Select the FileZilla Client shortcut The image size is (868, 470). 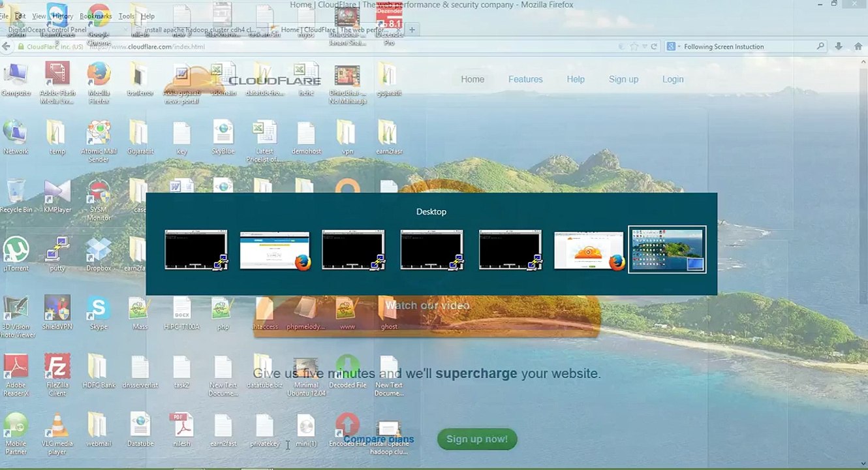tap(57, 375)
